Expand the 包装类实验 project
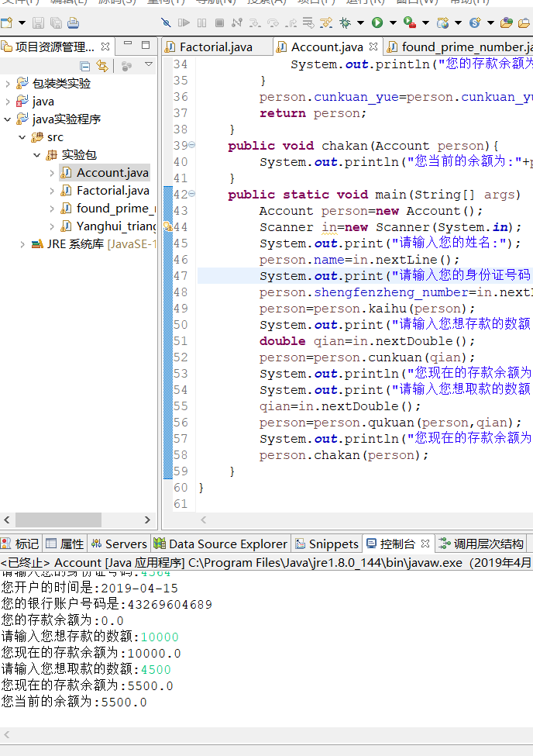 click(8, 84)
